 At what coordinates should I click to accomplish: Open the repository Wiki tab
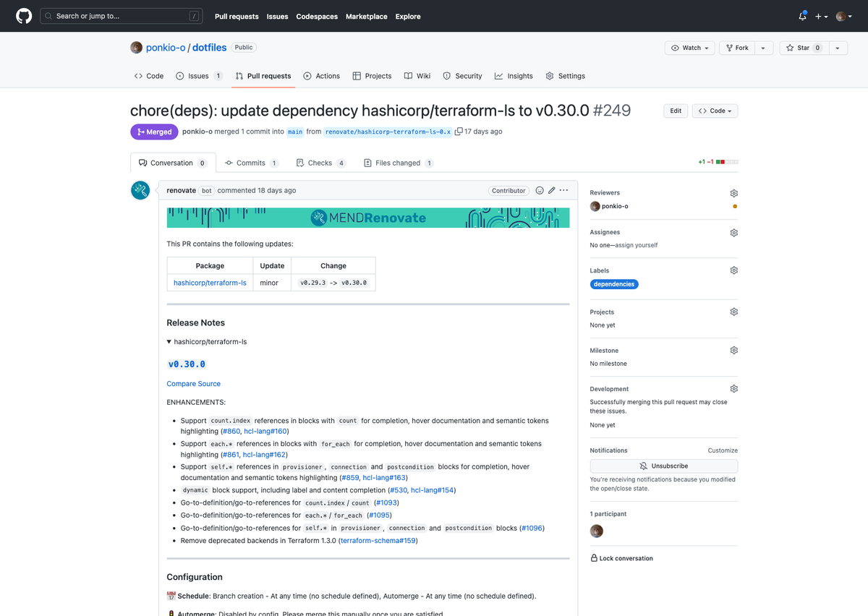click(x=417, y=76)
